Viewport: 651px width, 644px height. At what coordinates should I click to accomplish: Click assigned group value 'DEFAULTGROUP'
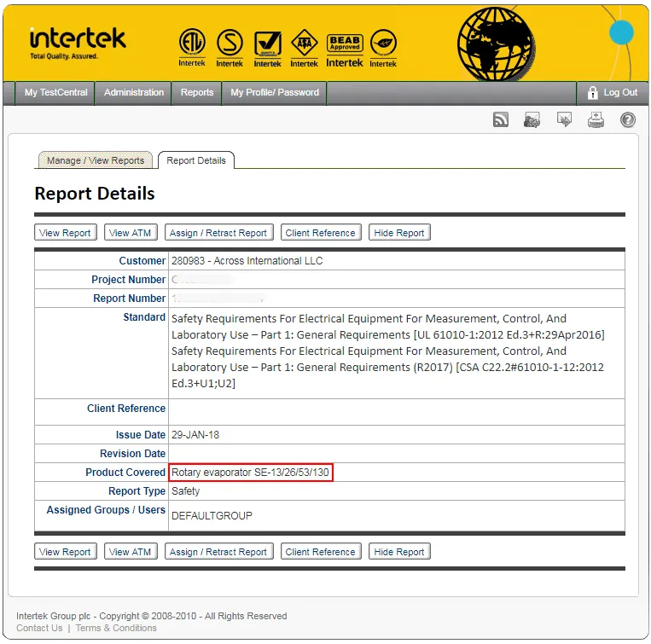pos(212,516)
